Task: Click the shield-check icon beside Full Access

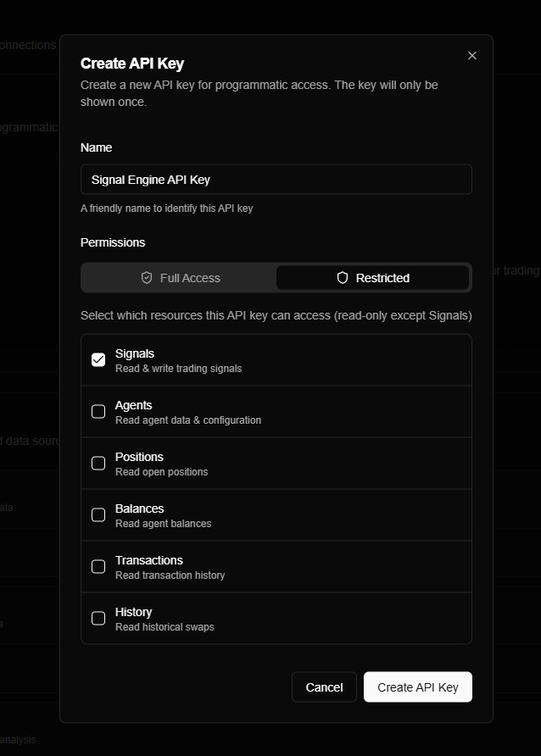Action: click(147, 278)
